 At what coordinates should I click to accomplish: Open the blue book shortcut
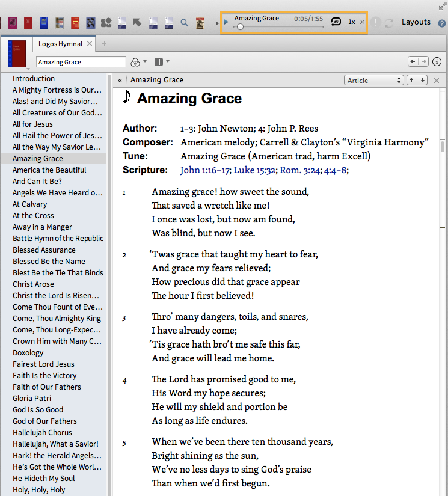pos(44,22)
